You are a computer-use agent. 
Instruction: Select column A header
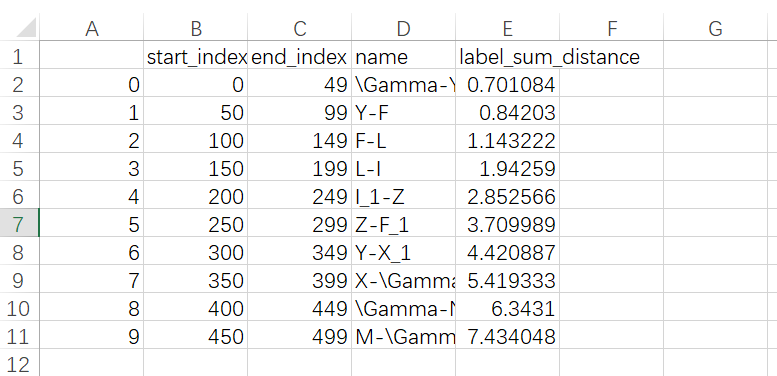[91, 27]
